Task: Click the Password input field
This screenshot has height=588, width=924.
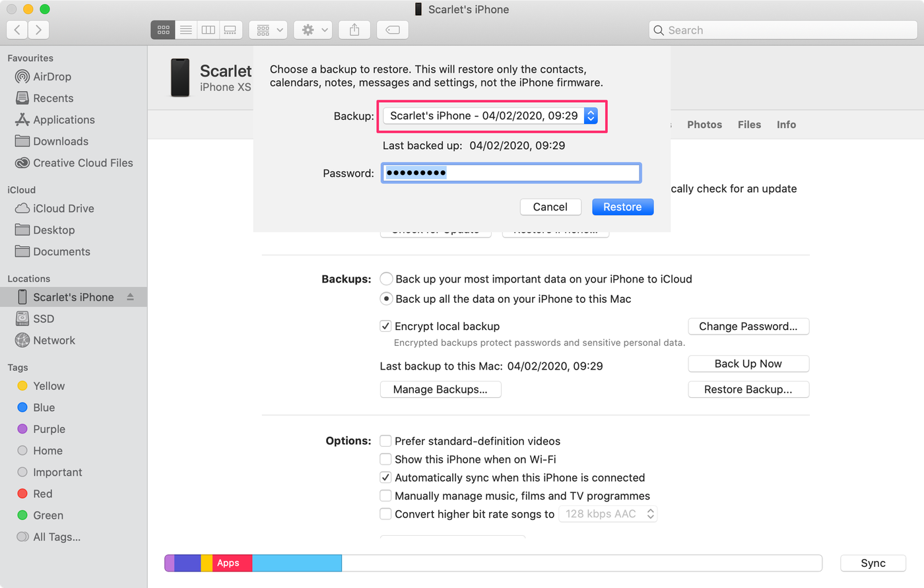Action: click(511, 173)
